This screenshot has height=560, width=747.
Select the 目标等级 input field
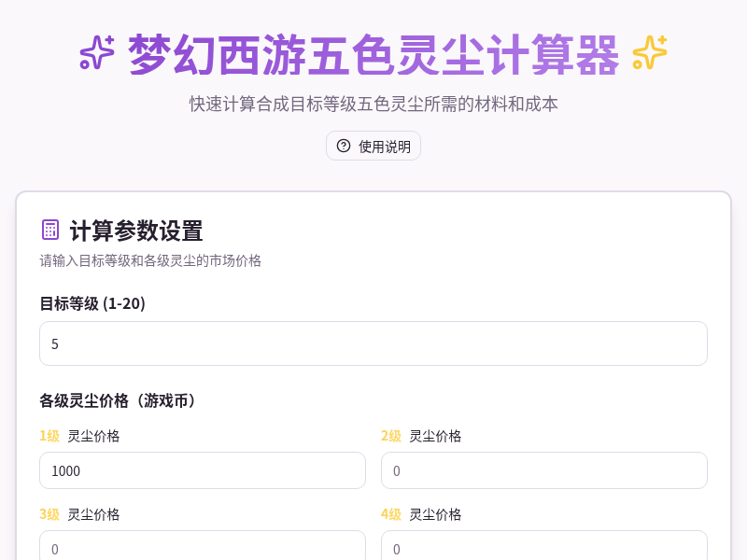pyautogui.click(x=373, y=343)
